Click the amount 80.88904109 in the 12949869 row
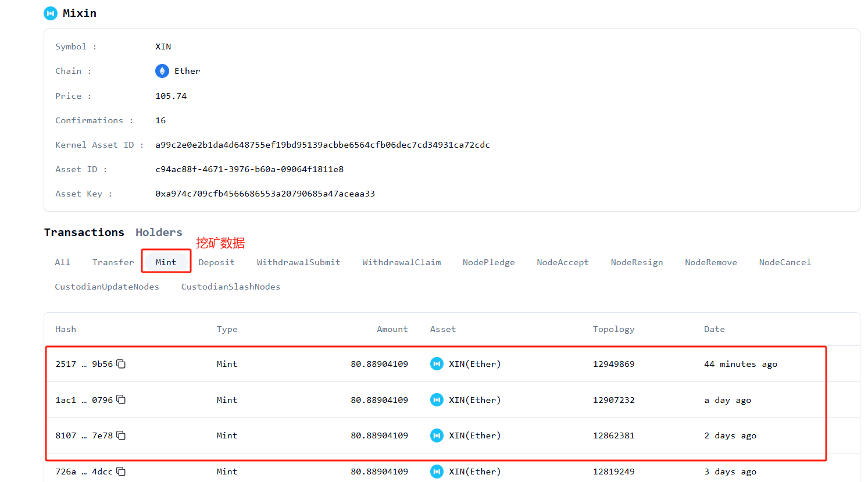The image size is (868, 482). click(x=379, y=364)
